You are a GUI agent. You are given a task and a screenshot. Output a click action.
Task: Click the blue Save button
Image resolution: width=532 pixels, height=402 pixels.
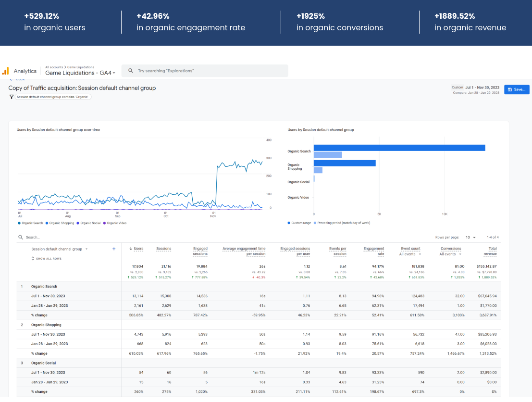point(517,89)
